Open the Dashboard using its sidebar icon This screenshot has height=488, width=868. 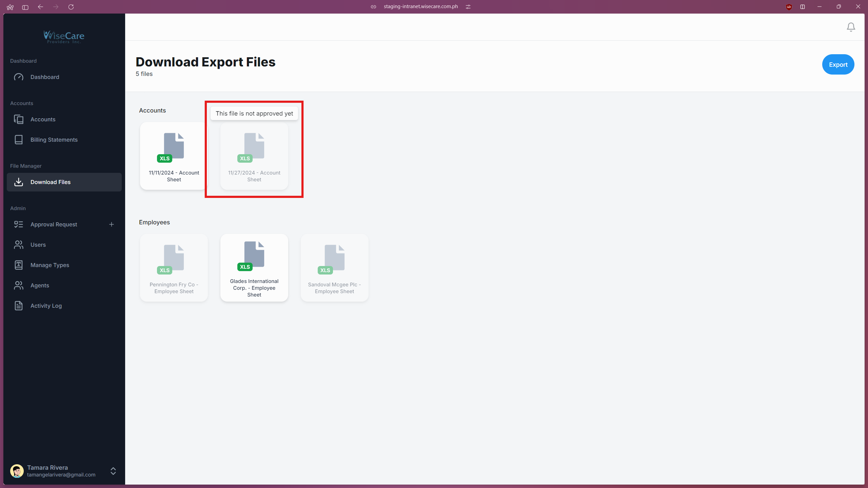point(19,77)
